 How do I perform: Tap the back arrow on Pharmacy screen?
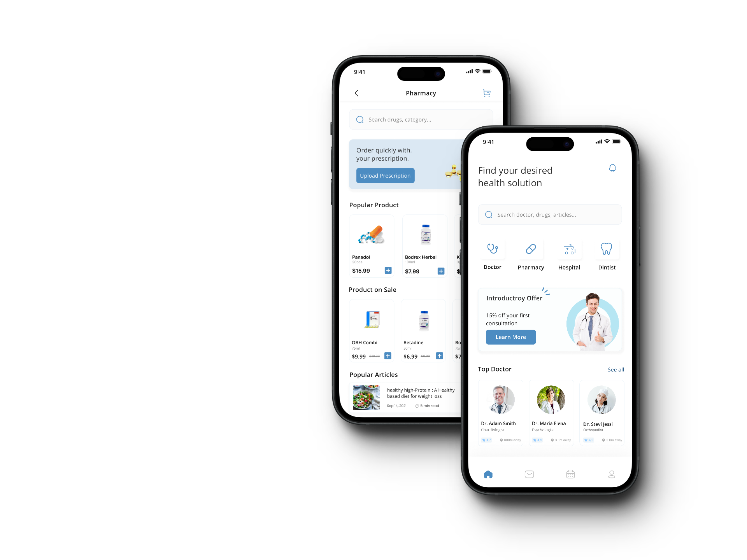[357, 94]
